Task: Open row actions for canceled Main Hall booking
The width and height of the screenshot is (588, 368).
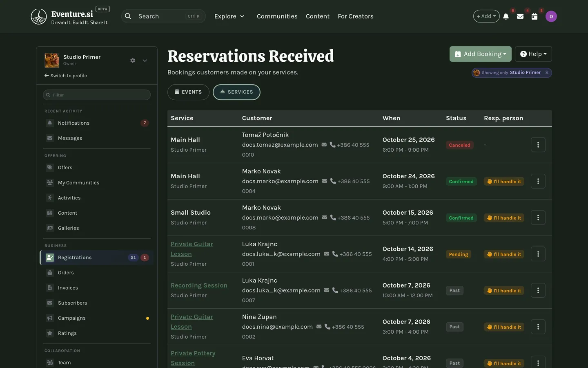Action: 538,145
